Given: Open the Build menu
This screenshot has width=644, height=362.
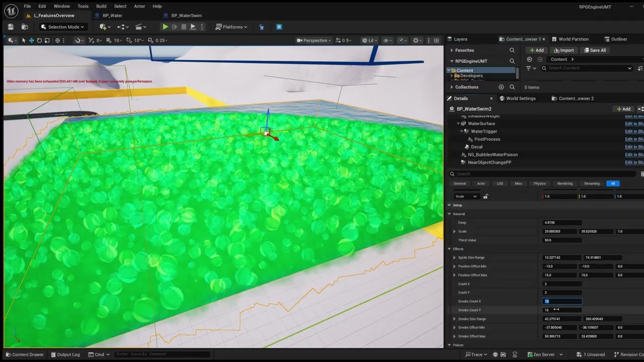Looking at the screenshot, I should pos(101,6).
